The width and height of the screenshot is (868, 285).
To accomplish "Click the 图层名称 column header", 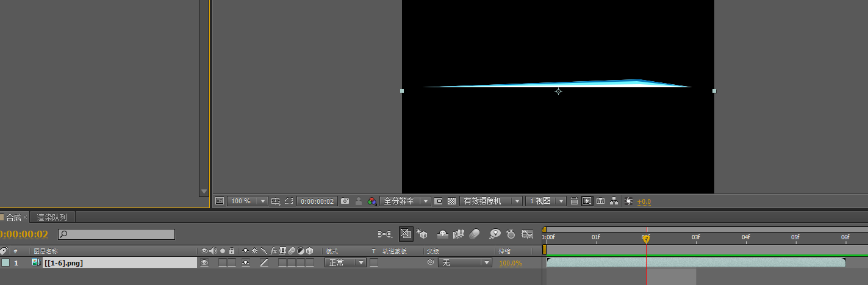I will [46, 251].
